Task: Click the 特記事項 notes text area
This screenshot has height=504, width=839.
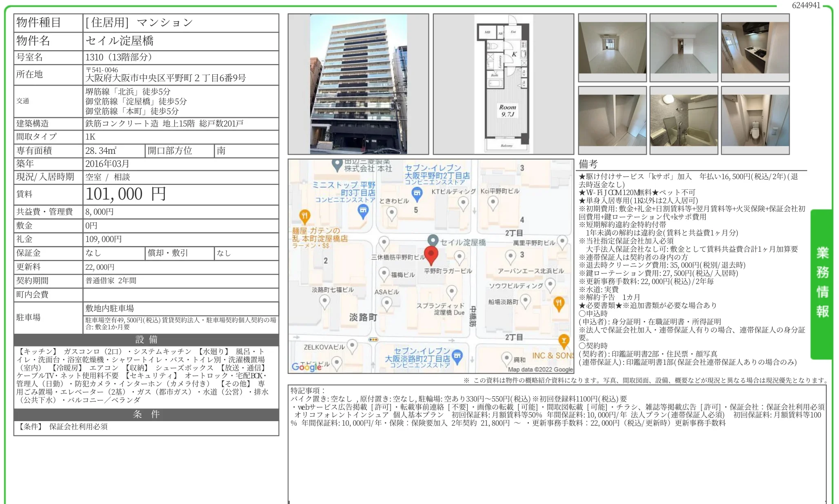Action: point(557,445)
